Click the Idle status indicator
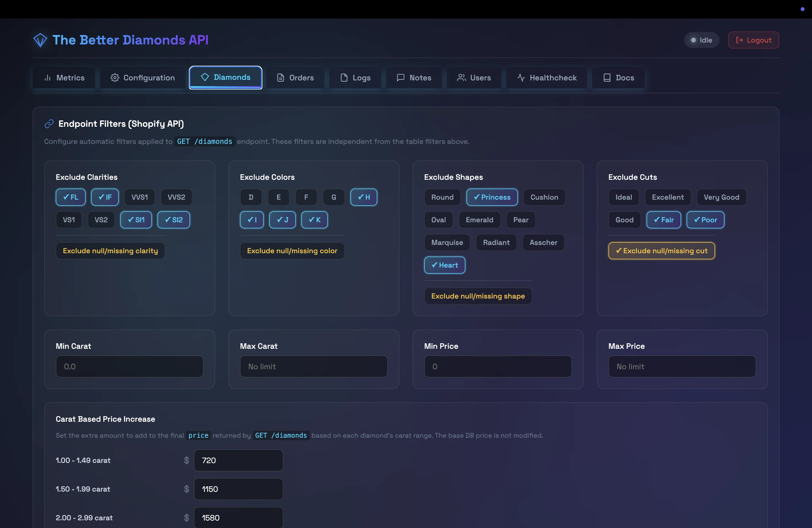Viewport: 812px width, 528px height. 702,40
